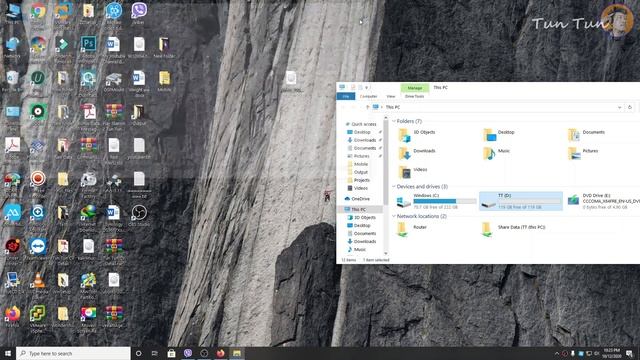Click the This PC address bar path

click(x=393, y=107)
